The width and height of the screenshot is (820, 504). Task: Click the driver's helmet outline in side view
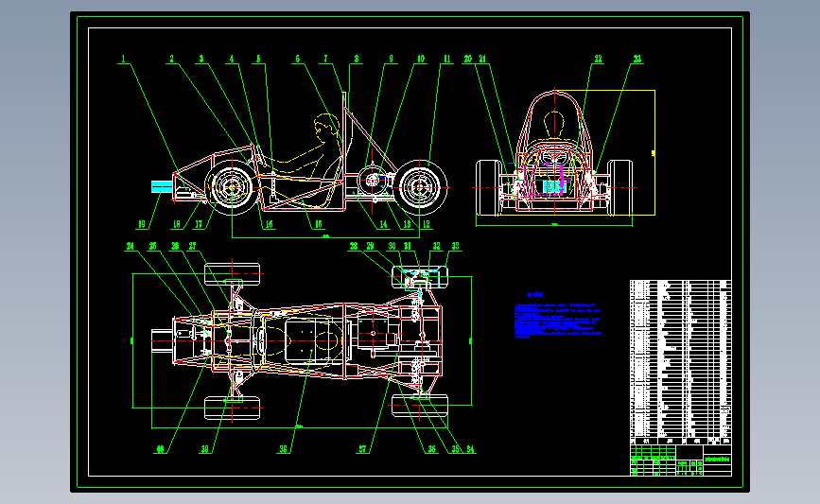(x=327, y=125)
